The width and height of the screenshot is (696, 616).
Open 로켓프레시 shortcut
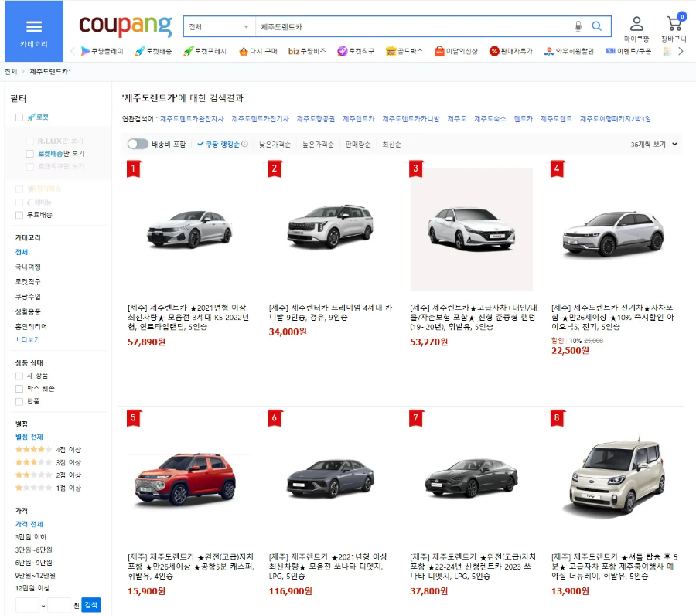coord(205,52)
